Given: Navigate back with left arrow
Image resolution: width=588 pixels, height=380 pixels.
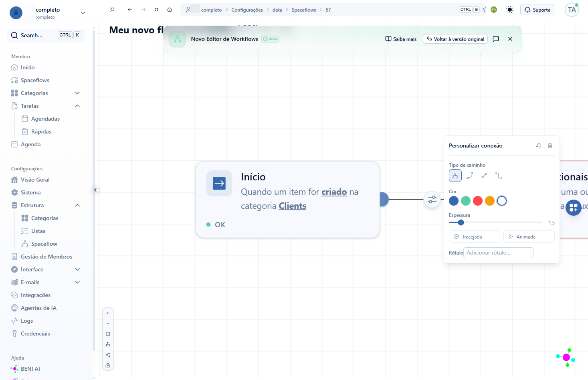Looking at the screenshot, I should click(130, 10).
